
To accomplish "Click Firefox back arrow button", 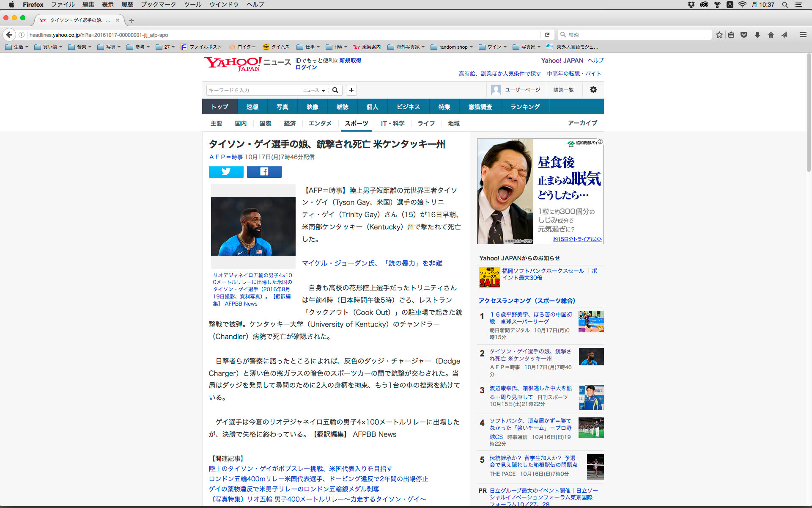I will (9, 35).
